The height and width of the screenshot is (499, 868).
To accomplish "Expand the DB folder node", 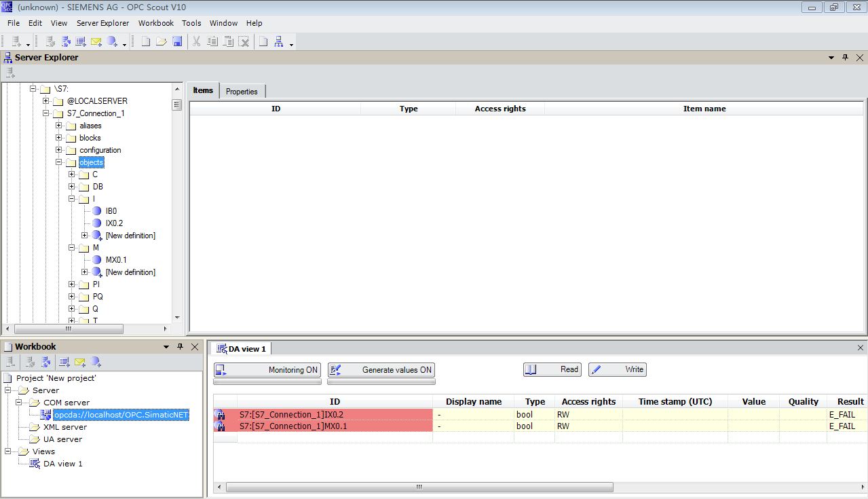I will (x=71, y=187).
